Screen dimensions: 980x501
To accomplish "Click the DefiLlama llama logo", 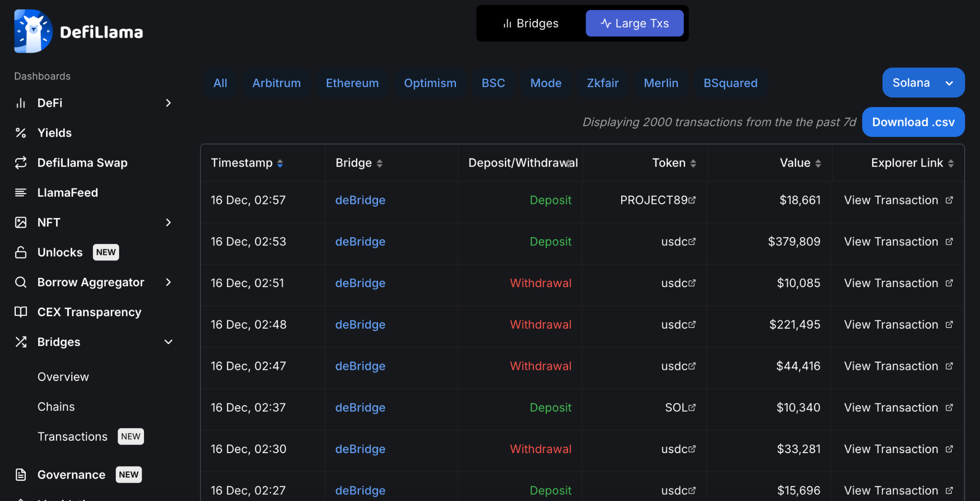I will pos(33,31).
